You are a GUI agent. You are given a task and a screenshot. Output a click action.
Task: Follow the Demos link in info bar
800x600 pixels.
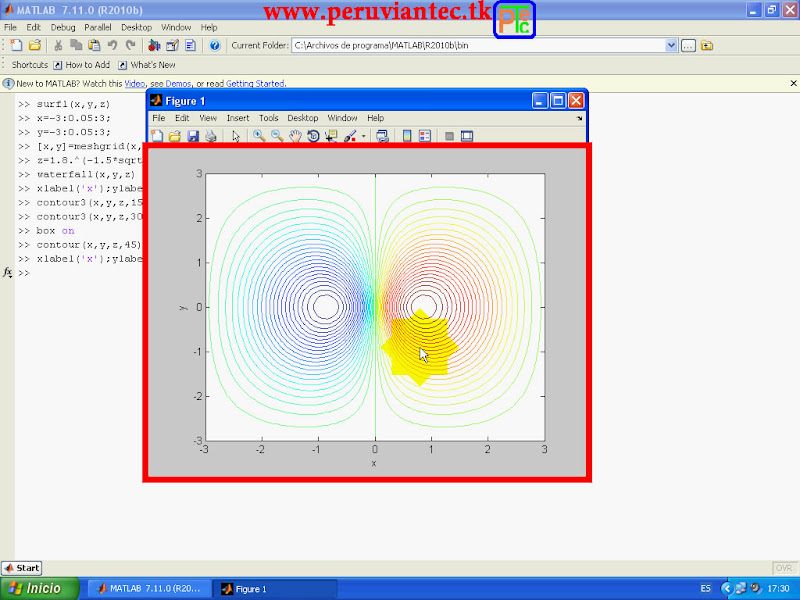[x=179, y=84]
